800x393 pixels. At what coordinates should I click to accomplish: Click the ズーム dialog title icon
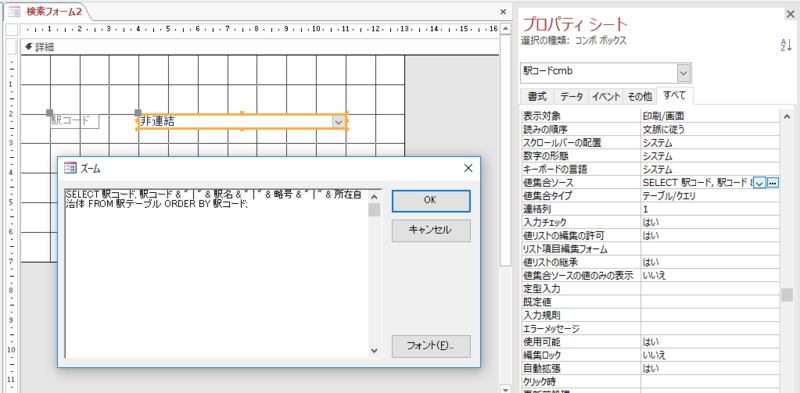[x=70, y=168]
